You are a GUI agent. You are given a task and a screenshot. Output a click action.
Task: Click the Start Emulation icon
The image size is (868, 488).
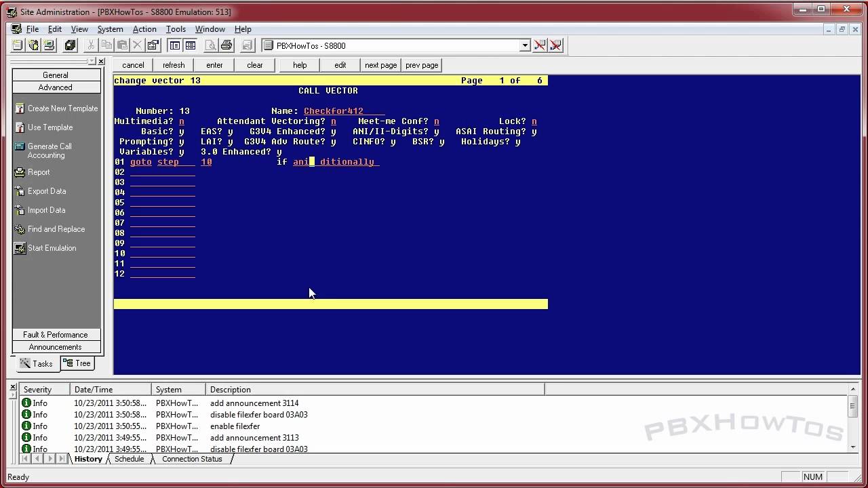pos(20,248)
